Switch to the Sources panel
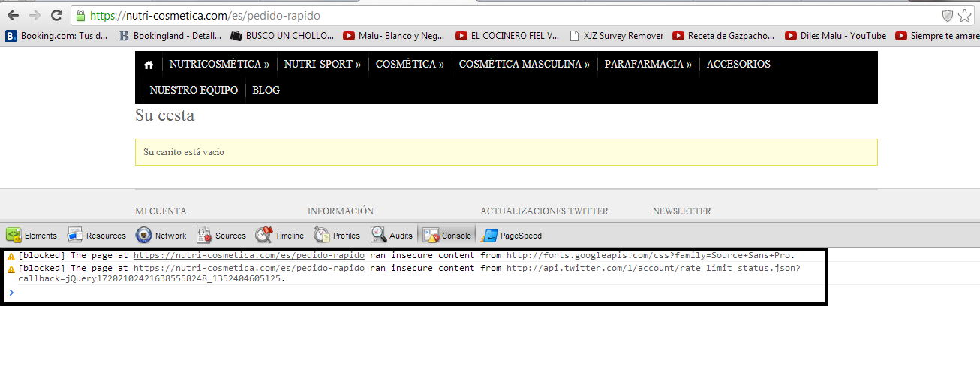Image resolution: width=980 pixels, height=375 pixels. click(x=221, y=235)
